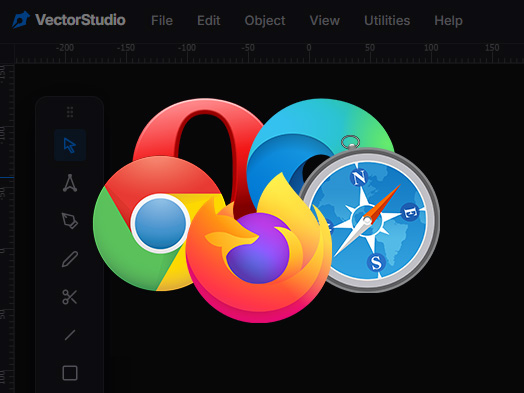This screenshot has width=524, height=393.
Task: Select the Line tool
Action: [x=70, y=335]
